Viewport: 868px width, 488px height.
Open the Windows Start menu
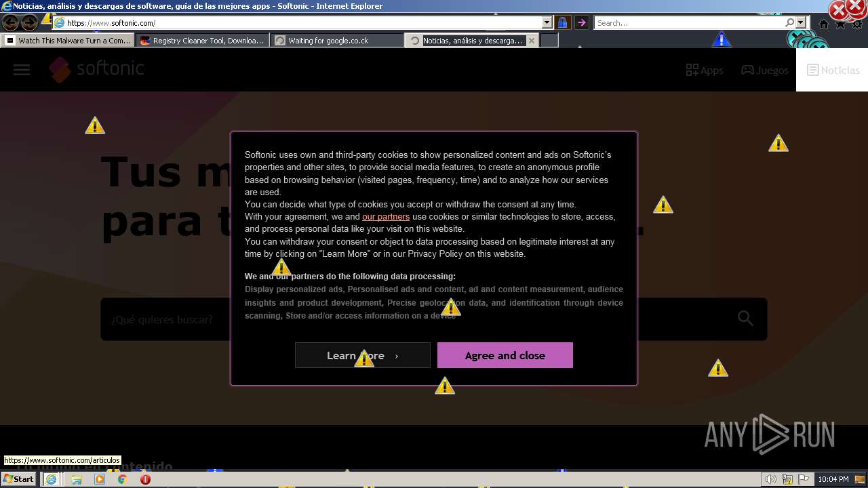(x=19, y=479)
